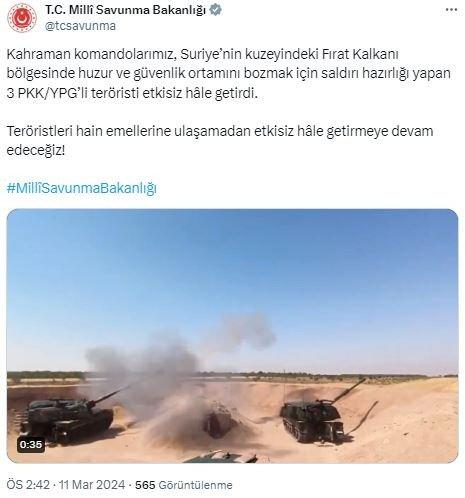The width and height of the screenshot is (465, 498).
Task: Click the blue verified badge
Action: (216, 10)
